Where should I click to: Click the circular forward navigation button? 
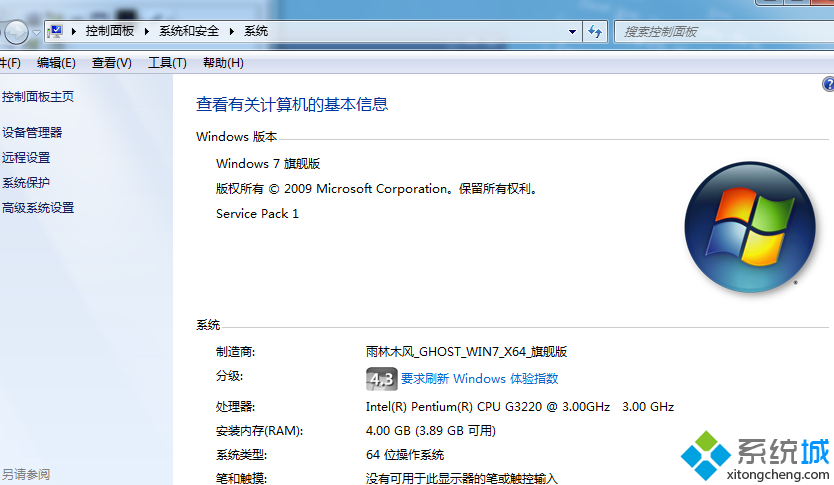coord(16,32)
